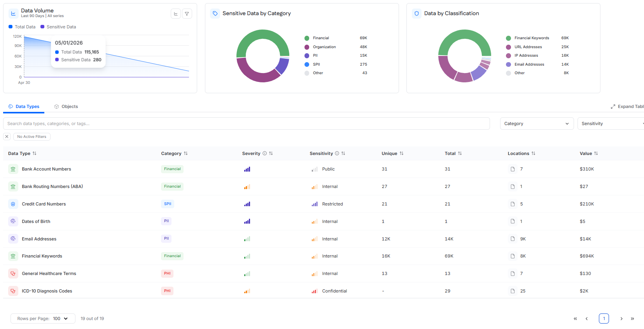Sort the Total column

(460, 153)
